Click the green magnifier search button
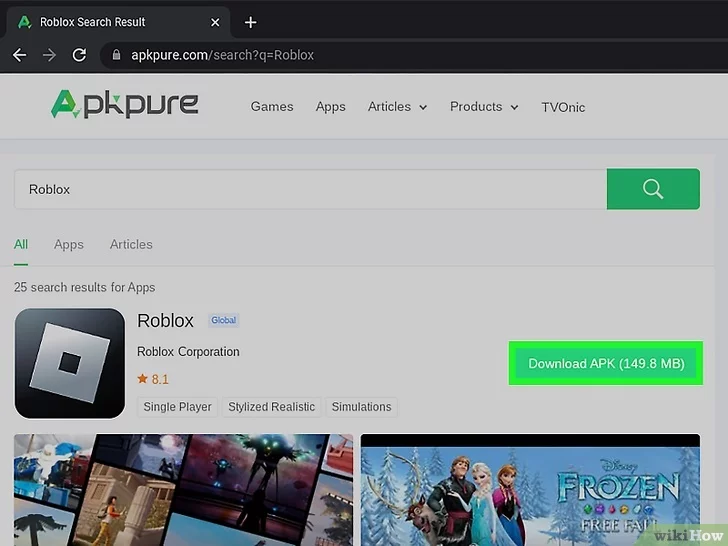The width and height of the screenshot is (728, 546). point(653,189)
